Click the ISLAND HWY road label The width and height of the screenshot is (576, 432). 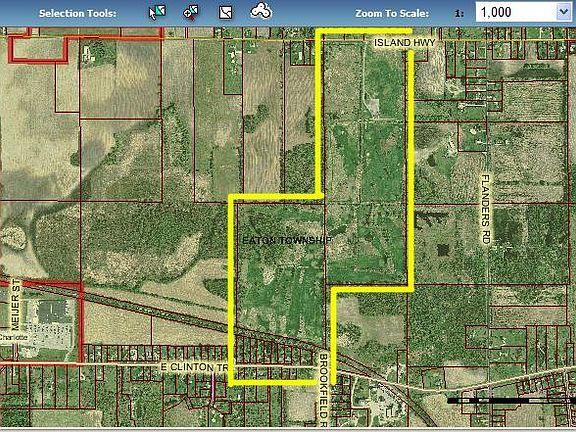[405, 43]
